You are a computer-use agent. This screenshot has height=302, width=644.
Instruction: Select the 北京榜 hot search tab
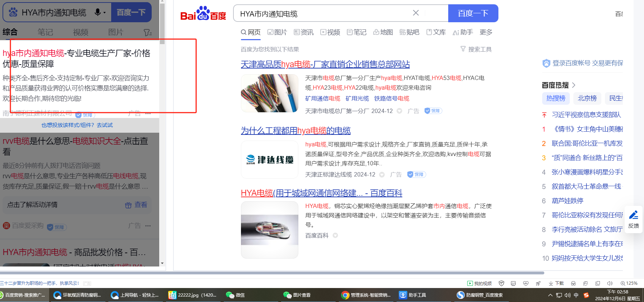[587, 98]
